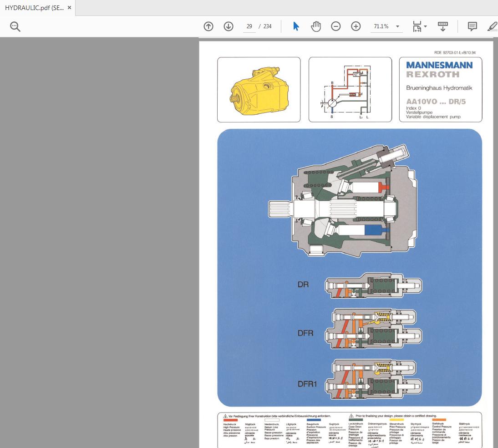Go to the next page with down arrow
Viewport: 498px width, 448px height.
point(229,26)
